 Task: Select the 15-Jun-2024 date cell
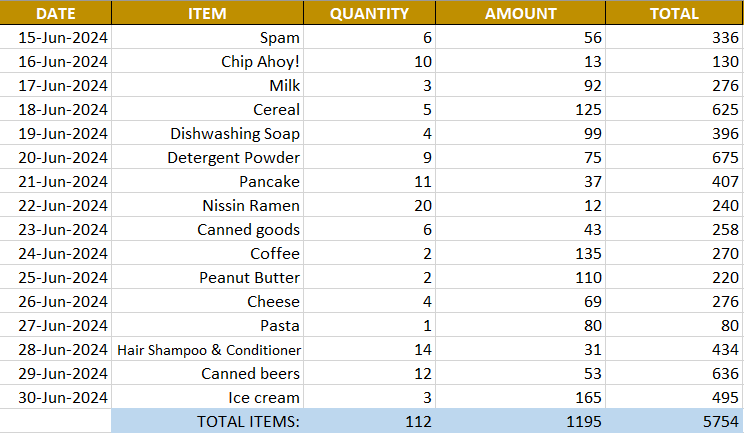point(56,38)
